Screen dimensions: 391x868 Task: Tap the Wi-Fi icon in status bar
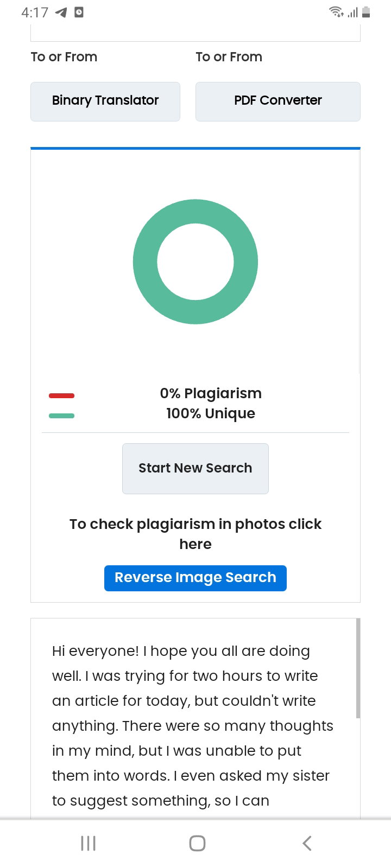click(x=336, y=12)
